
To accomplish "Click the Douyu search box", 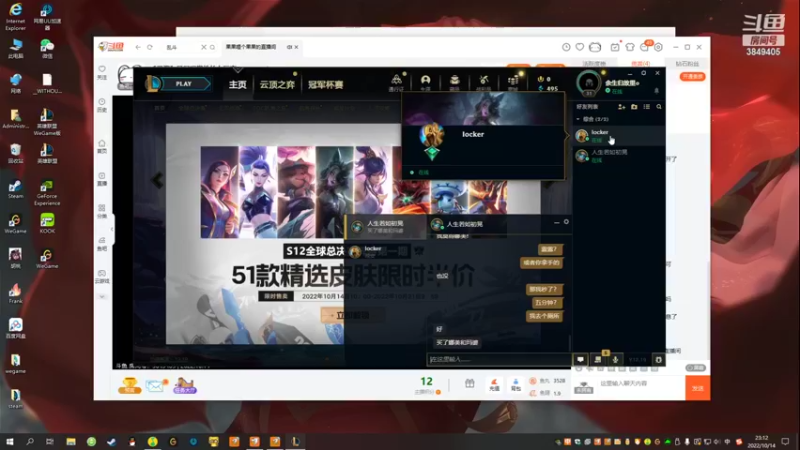I will pos(183,47).
